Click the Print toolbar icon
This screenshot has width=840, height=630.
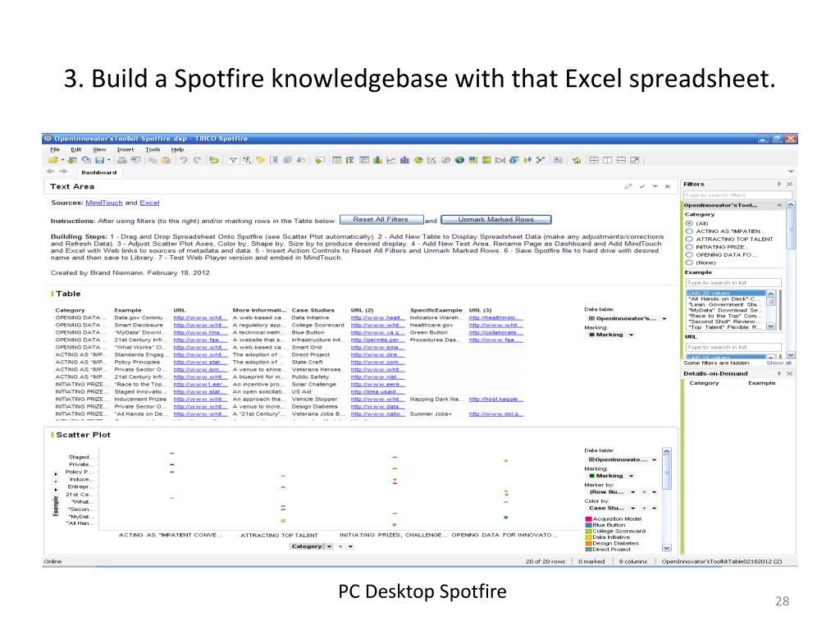pyautogui.click(x=122, y=160)
